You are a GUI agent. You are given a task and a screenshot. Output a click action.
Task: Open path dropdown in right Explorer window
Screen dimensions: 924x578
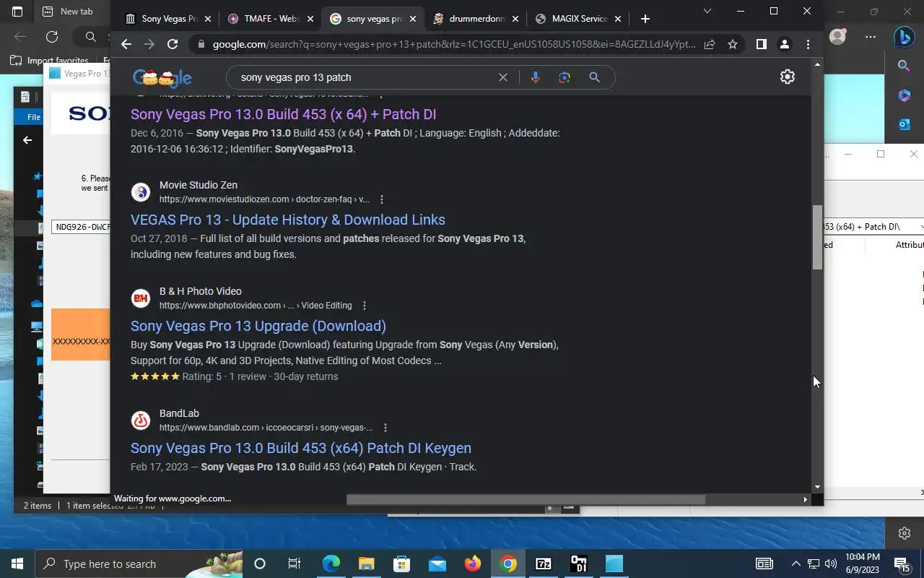920,227
